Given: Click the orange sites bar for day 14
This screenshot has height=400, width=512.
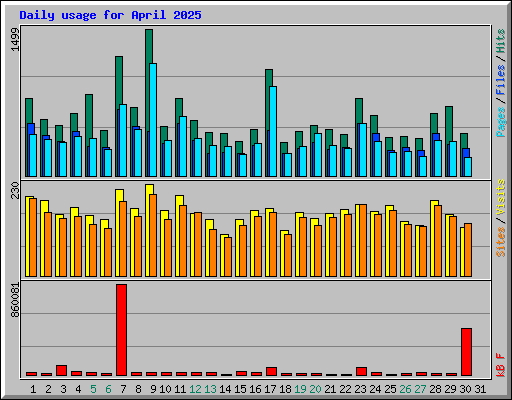Looking at the screenshot, I should pyautogui.click(x=228, y=257).
